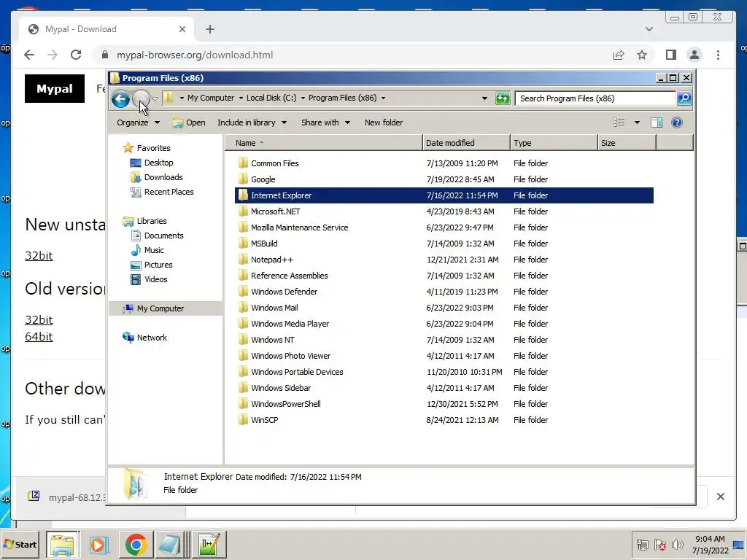The image size is (747, 560).
Task: Select the Google folder icon
Action: 243,179
